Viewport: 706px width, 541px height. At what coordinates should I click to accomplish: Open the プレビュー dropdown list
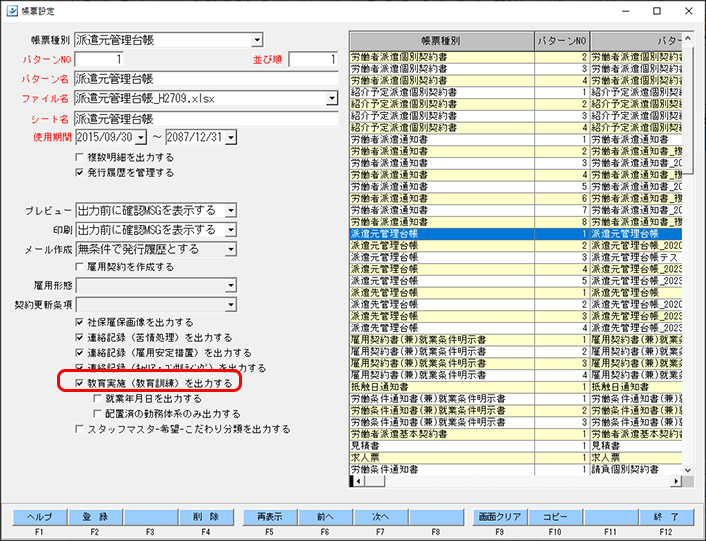coord(231,210)
